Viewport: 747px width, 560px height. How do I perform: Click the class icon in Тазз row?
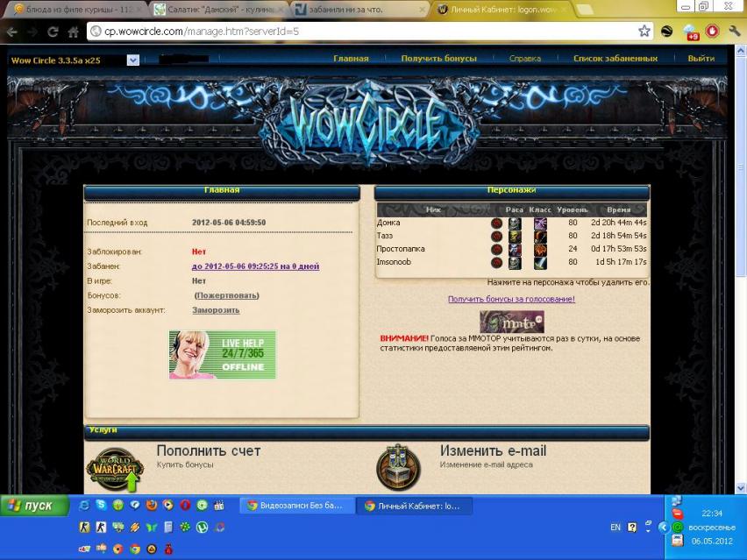(x=540, y=237)
